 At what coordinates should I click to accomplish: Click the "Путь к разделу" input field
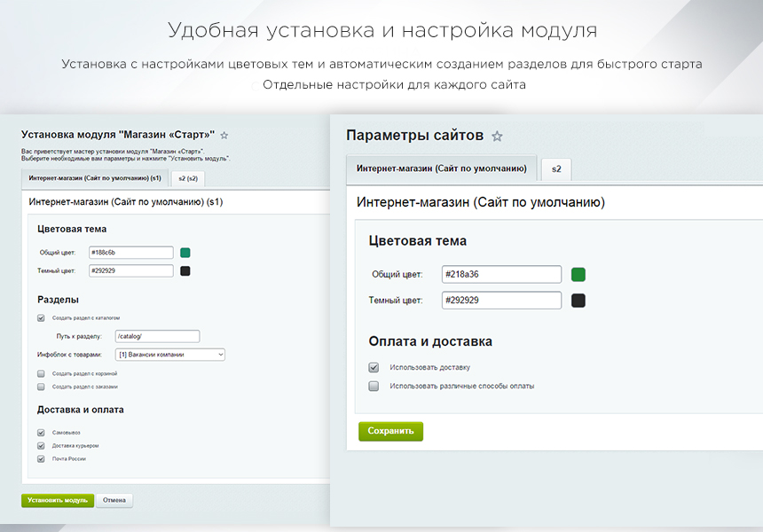coord(157,336)
